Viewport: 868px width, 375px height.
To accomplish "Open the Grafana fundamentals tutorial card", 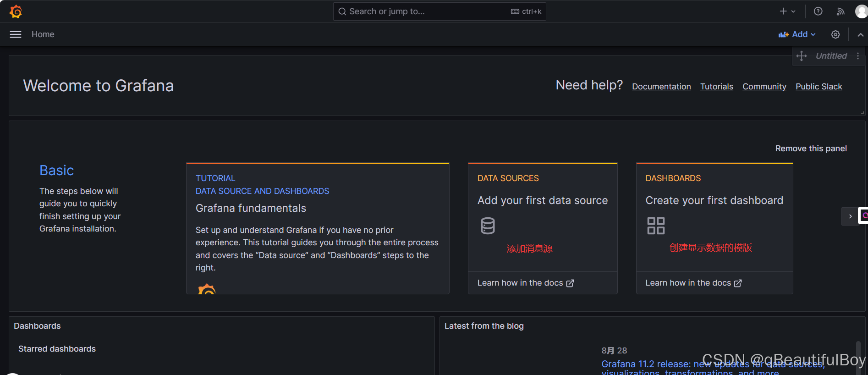I will (318, 228).
